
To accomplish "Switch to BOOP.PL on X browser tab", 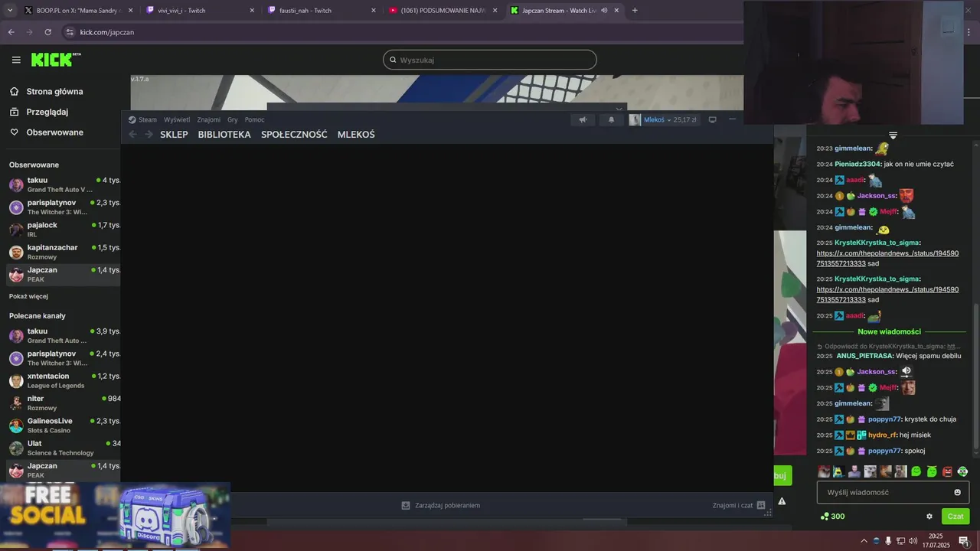I will [x=77, y=11].
